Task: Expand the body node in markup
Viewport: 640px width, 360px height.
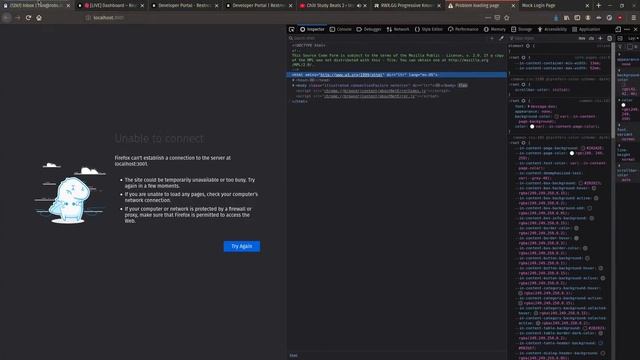Action: click(293, 86)
